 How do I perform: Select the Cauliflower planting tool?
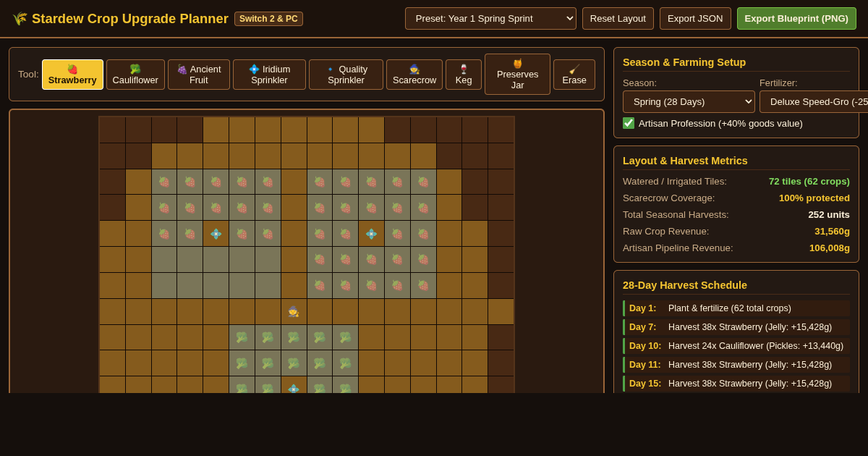pyautogui.click(x=135, y=75)
